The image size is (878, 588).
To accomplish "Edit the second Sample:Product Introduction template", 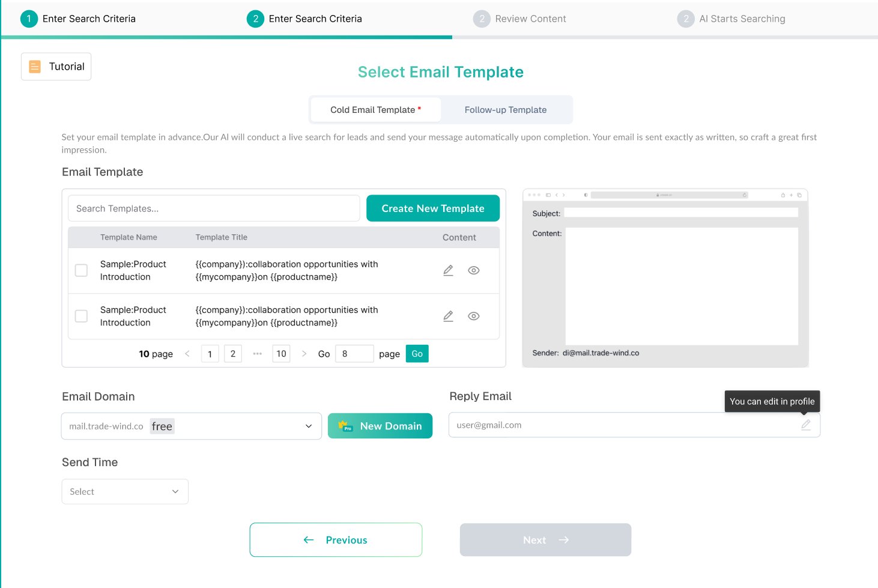I will pyautogui.click(x=448, y=316).
